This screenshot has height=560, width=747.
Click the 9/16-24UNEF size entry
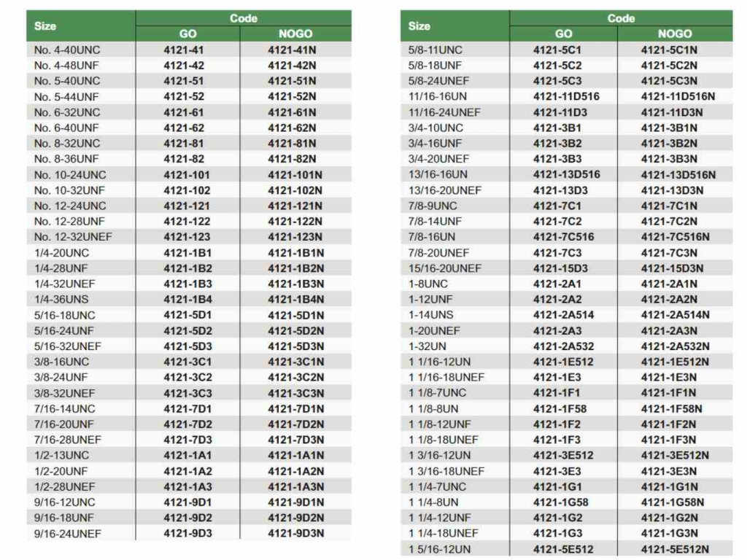(67, 533)
